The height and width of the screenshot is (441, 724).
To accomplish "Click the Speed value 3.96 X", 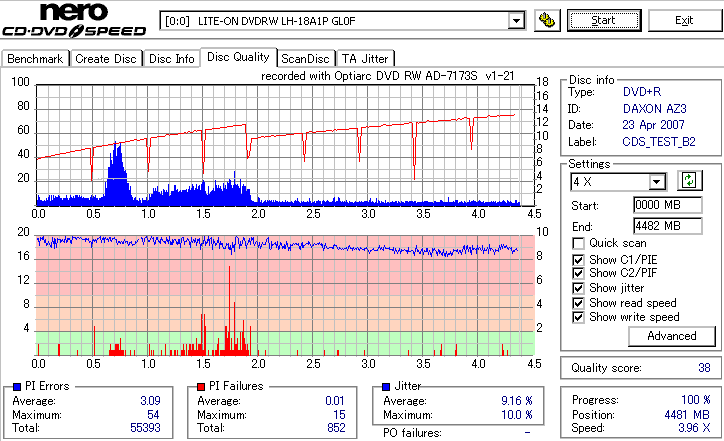I will [694, 428].
